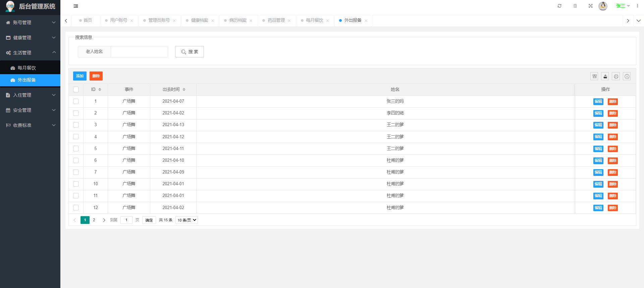The image size is (644, 288).
Task: Check the row with ID 3
Action: pos(76,125)
